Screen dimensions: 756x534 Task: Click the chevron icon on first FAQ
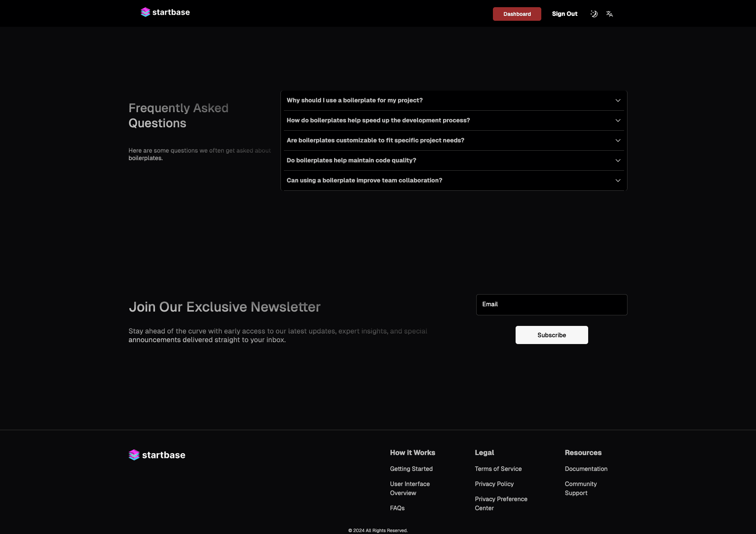(x=618, y=100)
